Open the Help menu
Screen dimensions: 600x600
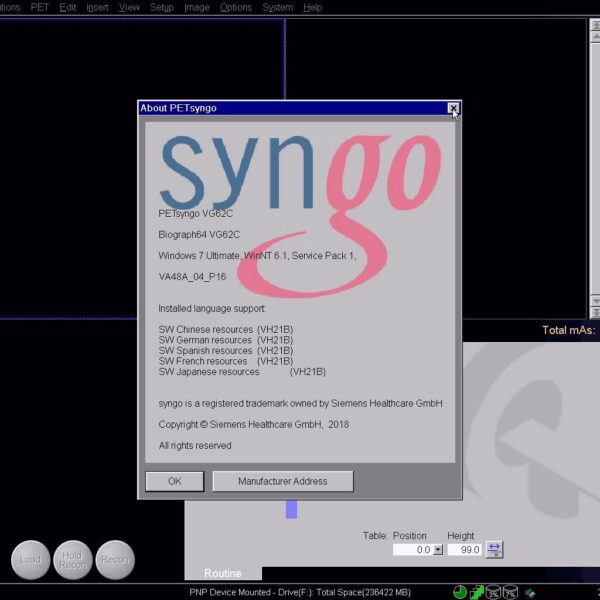coord(313,7)
